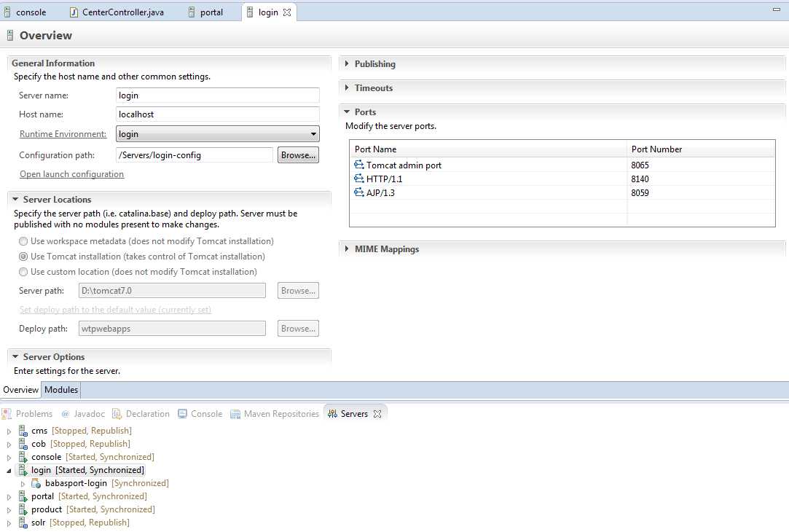Click the cms server icon
Screen dimensions: 789x532
(x=23, y=431)
